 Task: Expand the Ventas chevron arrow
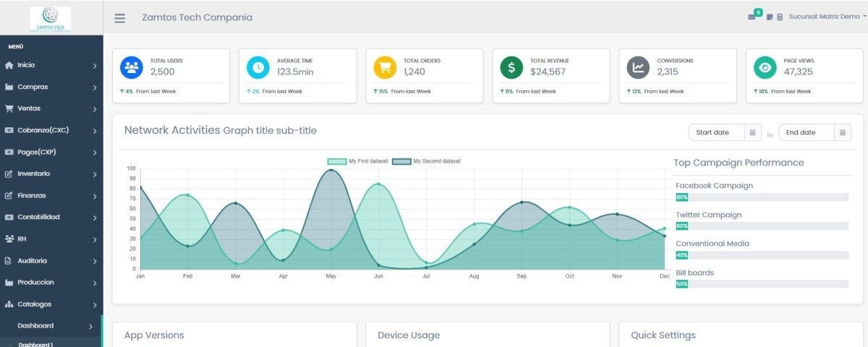[x=95, y=110]
